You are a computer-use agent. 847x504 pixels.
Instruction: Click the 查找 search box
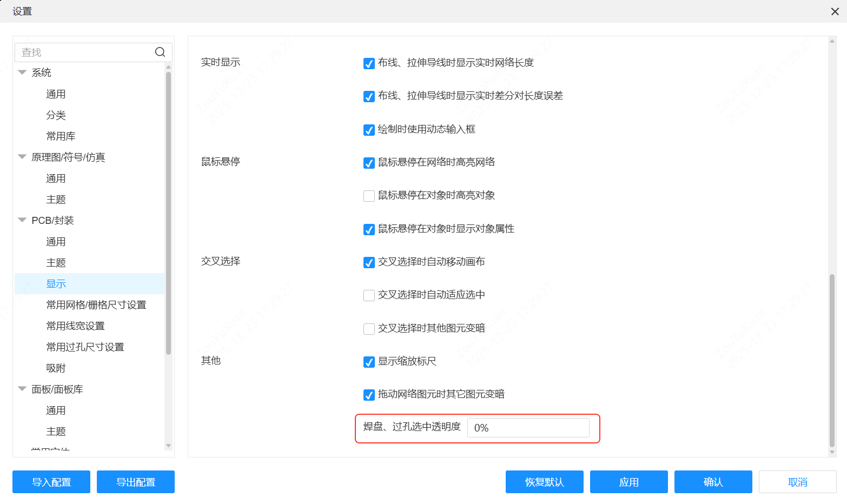coord(81,52)
